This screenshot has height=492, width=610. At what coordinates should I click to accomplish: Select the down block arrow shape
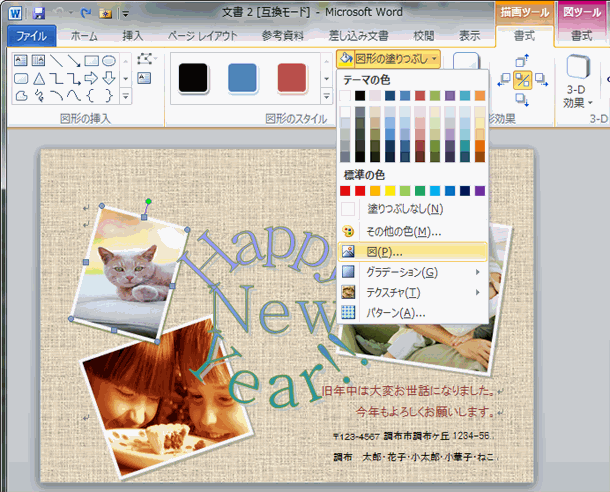coord(109,78)
